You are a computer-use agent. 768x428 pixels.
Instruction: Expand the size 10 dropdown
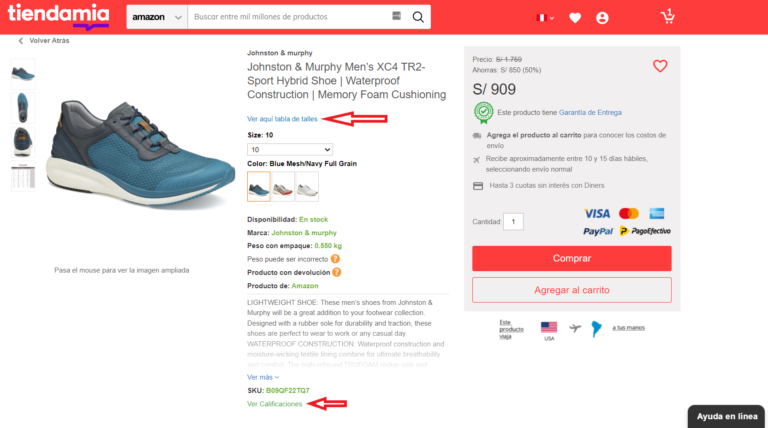[290, 149]
